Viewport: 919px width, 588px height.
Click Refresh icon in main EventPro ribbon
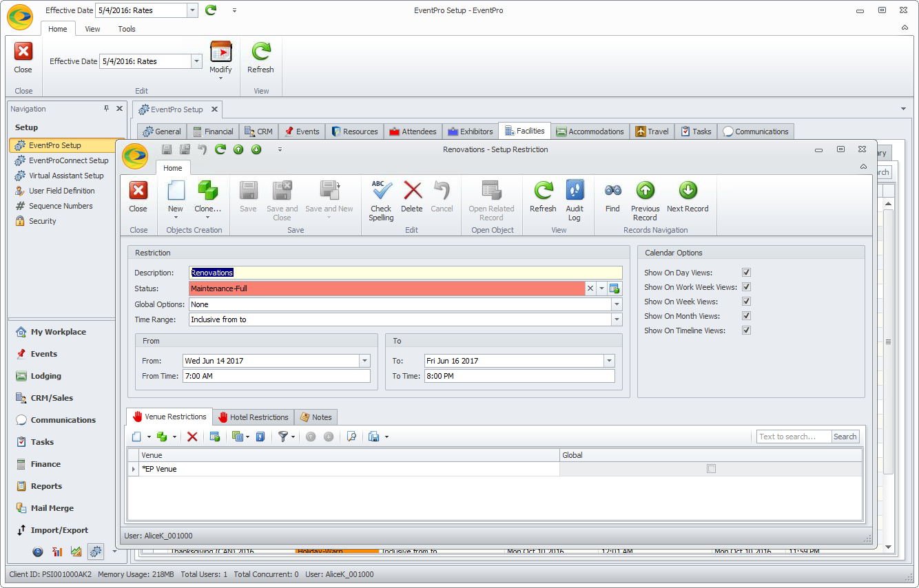(x=260, y=52)
